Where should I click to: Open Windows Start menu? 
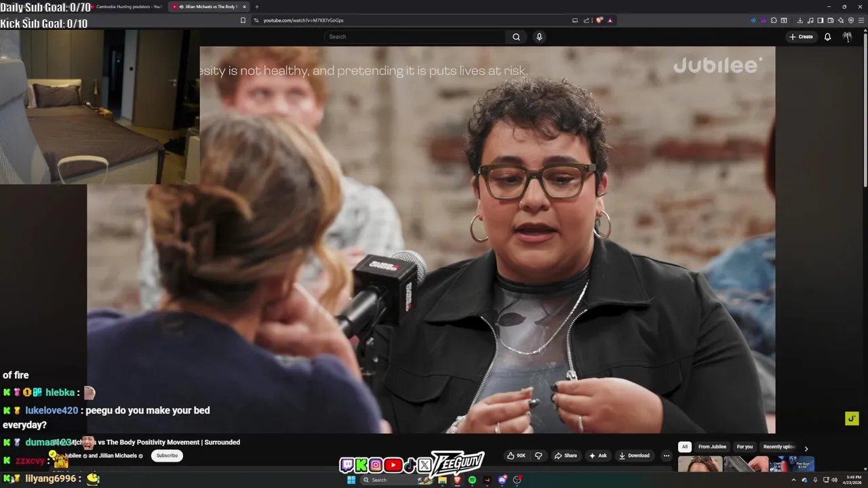351,480
